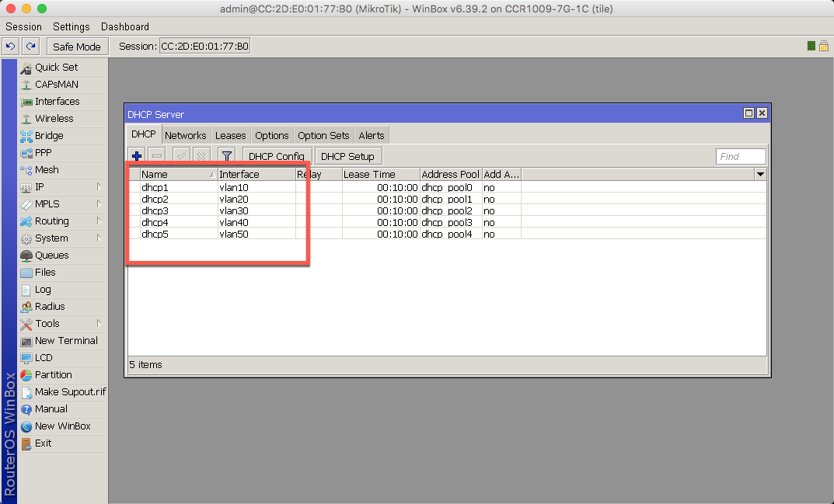This screenshot has height=504, width=834.
Task: Select the dhcp3 row
Action: pyautogui.click(x=448, y=210)
